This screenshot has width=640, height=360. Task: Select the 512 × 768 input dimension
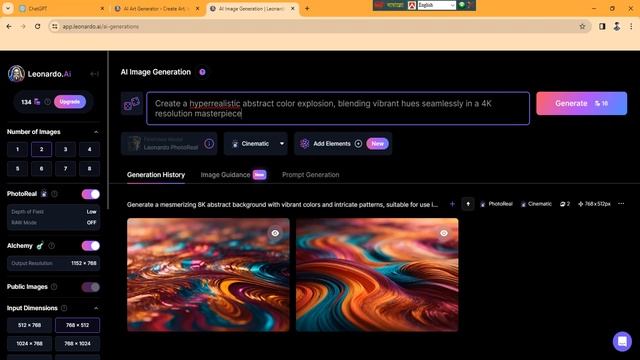(x=29, y=325)
